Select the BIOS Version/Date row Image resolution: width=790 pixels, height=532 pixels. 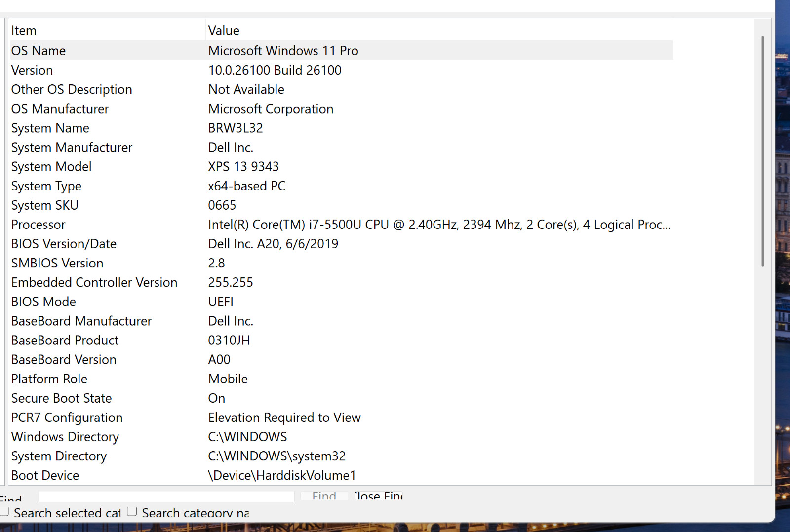(x=341, y=244)
